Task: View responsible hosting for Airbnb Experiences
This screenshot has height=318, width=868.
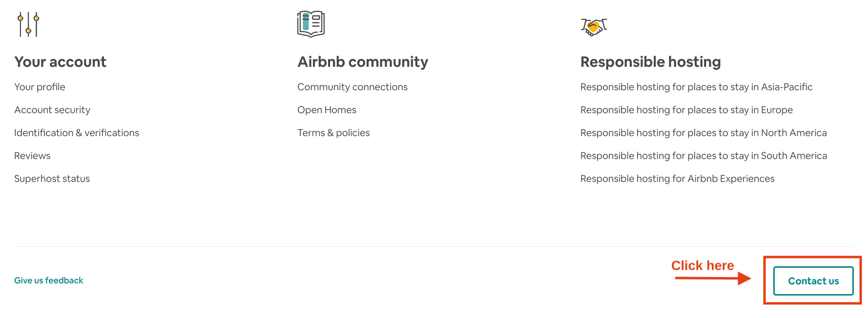Action: pyautogui.click(x=677, y=179)
